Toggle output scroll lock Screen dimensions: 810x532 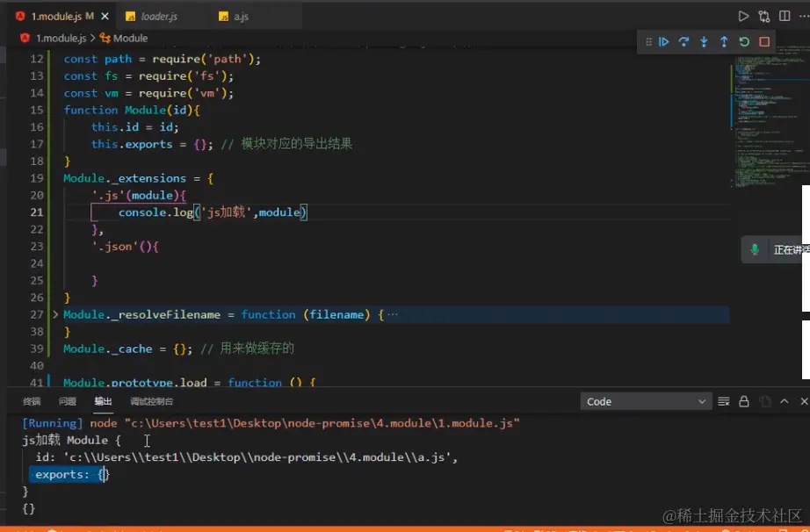[x=744, y=401]
